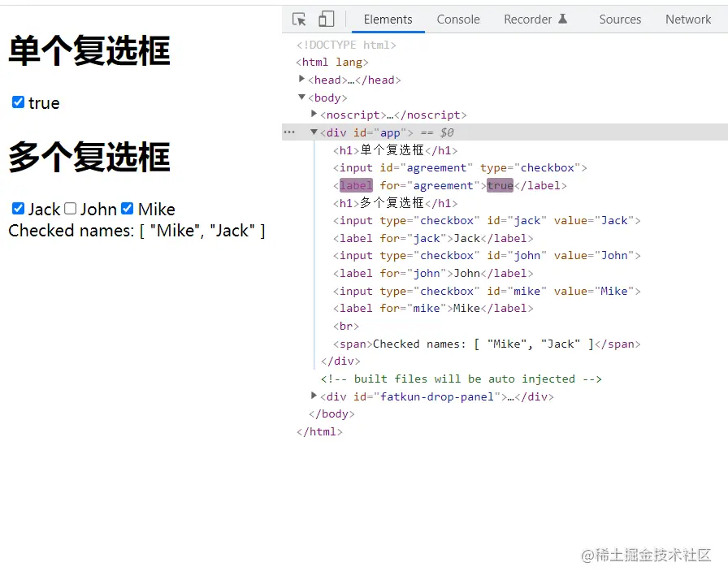Select the label for jack line

[433, 239]
